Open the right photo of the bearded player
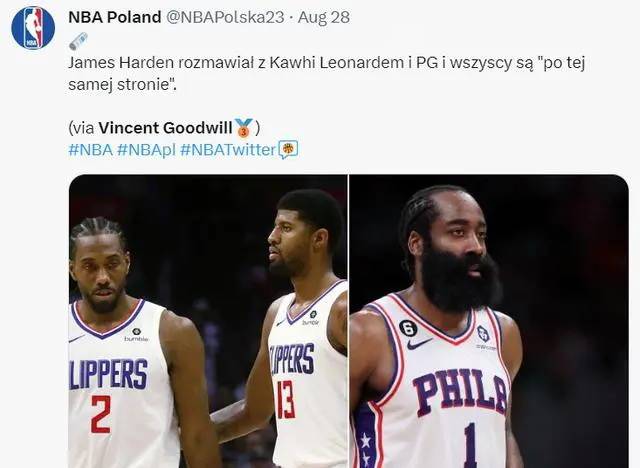 489,321
